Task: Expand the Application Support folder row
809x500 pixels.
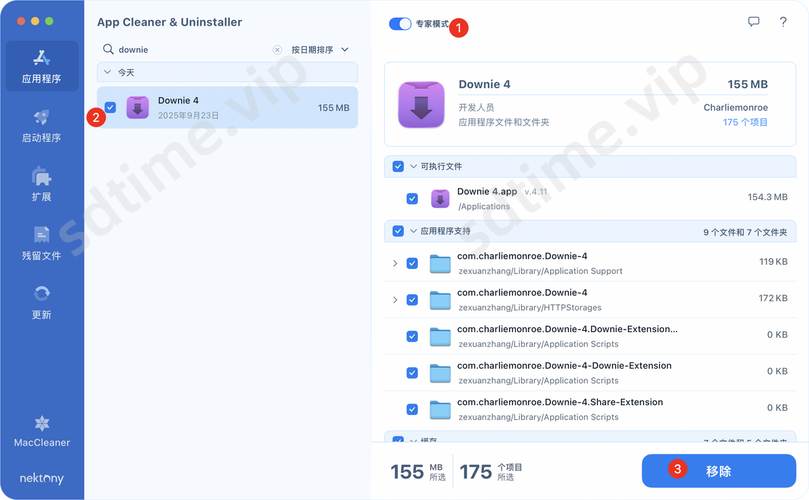Action: point(395,263)
